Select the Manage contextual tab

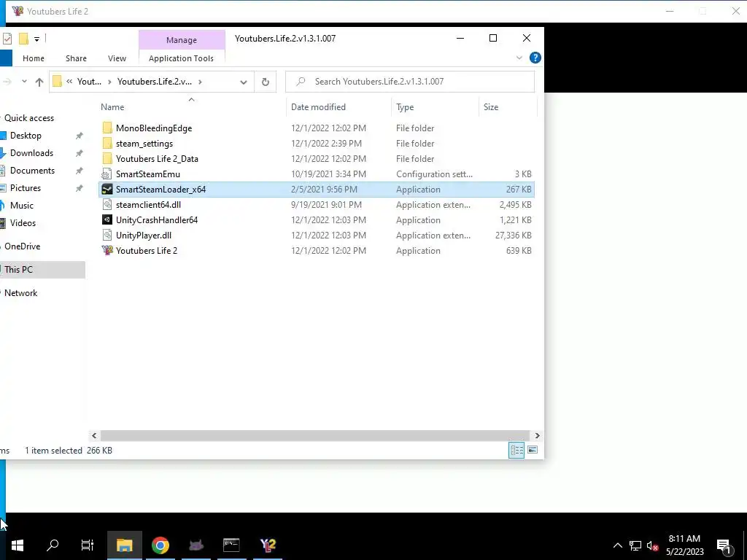click(182, 40)
